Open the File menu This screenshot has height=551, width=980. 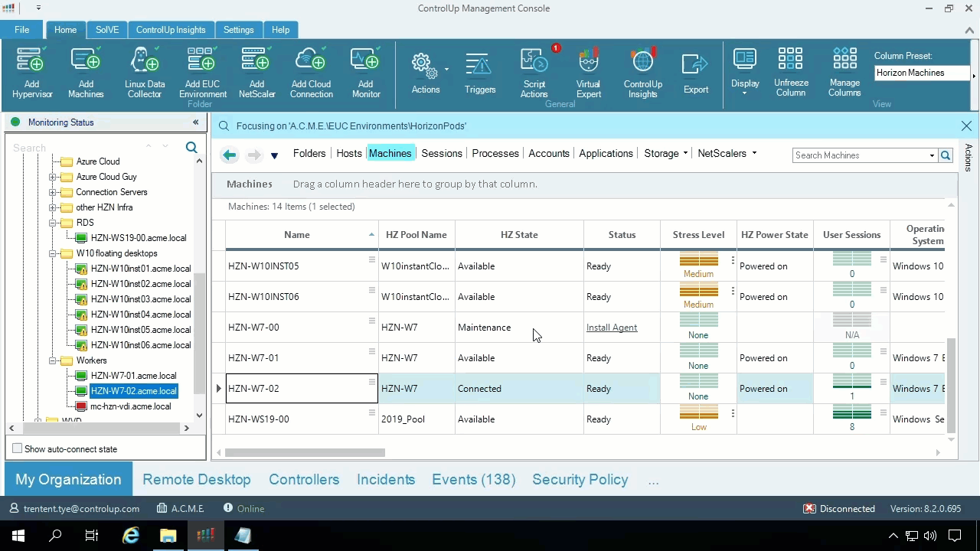21,30
